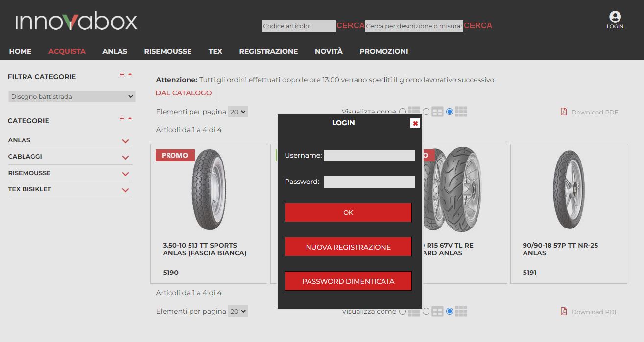Click the 90/90-18 57P TT NR-25 product title
644x342 pixels.
(560, 249)
